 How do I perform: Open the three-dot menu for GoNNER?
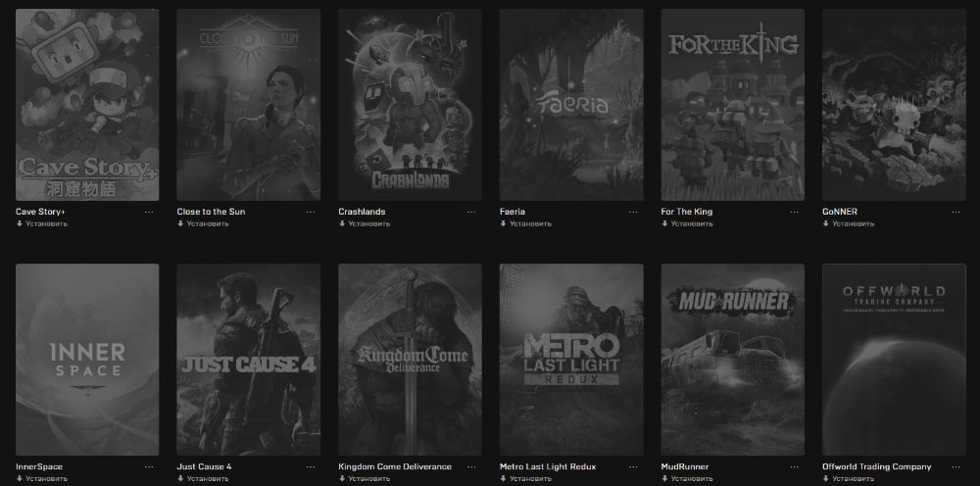point(955,213)
